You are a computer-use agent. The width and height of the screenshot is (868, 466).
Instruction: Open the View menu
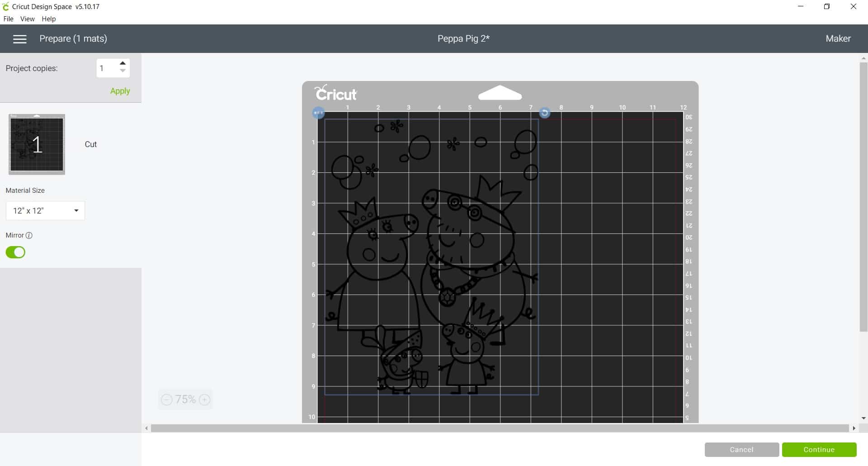tap(28, 19)
